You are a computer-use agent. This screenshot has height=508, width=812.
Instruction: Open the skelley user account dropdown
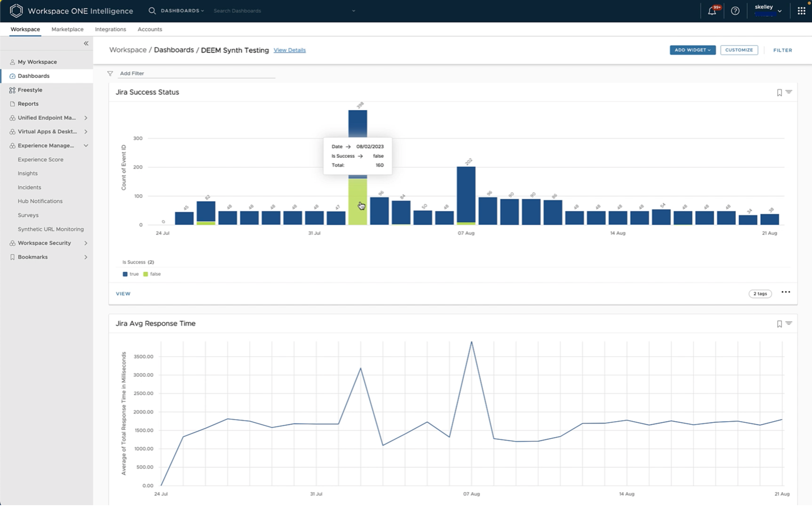768,10
